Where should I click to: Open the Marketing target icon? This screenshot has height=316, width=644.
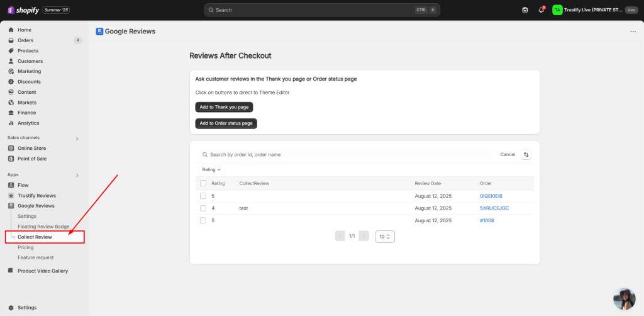click(11, 71)
